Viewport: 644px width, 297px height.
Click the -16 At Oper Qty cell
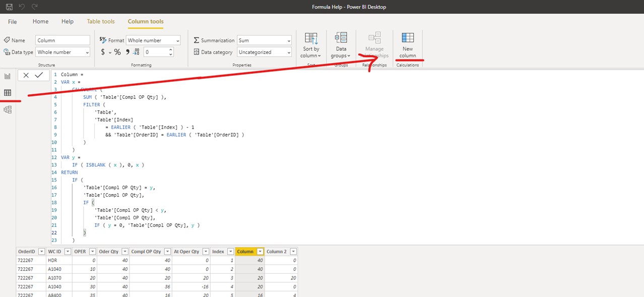(x=191, y=286)
